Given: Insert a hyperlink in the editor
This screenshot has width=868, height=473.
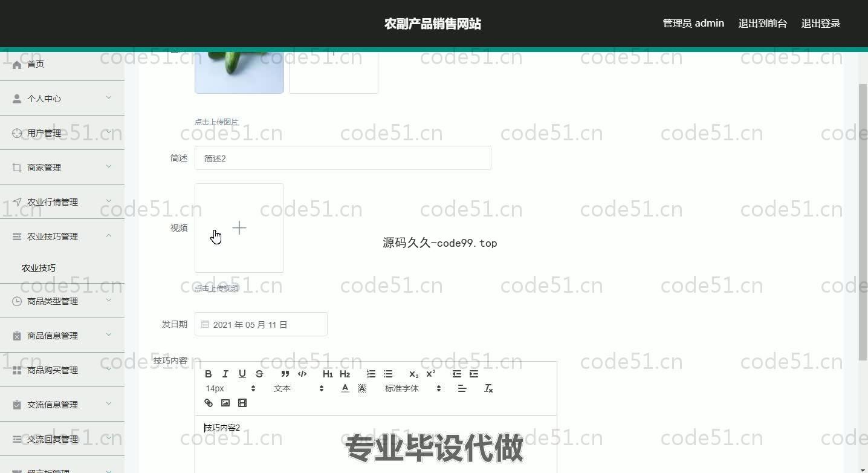Looking at the screenshot, I should (x=209, y=403).
